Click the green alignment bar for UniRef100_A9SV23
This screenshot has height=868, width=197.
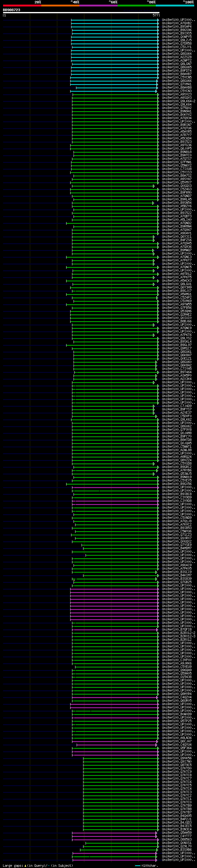tap(115, 94)
